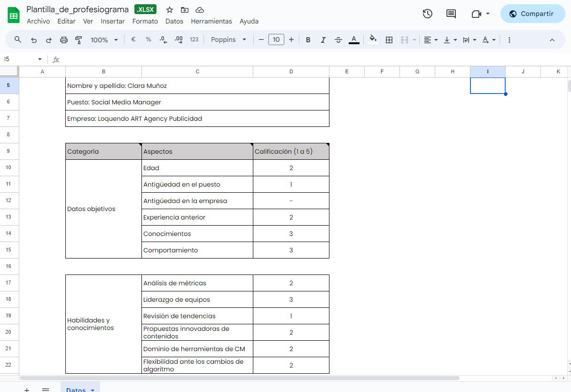
Task: Open the search in toolbar
Action: pos(17,39)
